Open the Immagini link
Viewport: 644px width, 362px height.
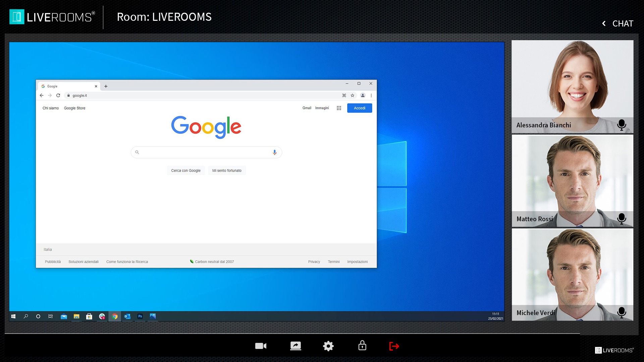(322, 108)
